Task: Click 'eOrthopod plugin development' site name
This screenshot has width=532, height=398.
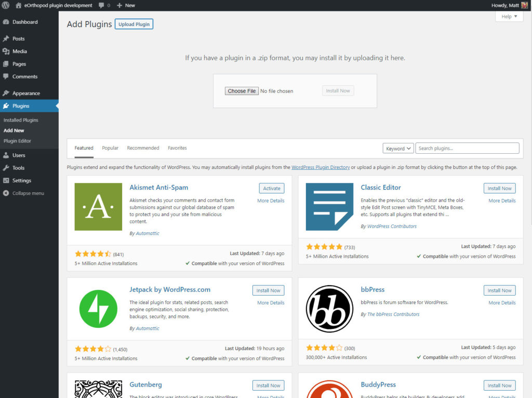Action: click(58, 5)
